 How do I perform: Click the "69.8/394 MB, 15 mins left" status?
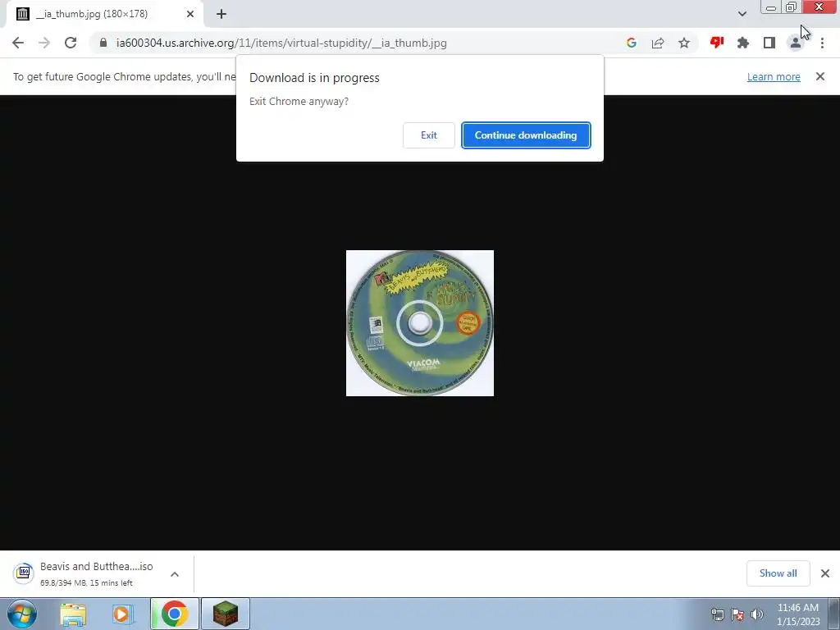point(86,583)
